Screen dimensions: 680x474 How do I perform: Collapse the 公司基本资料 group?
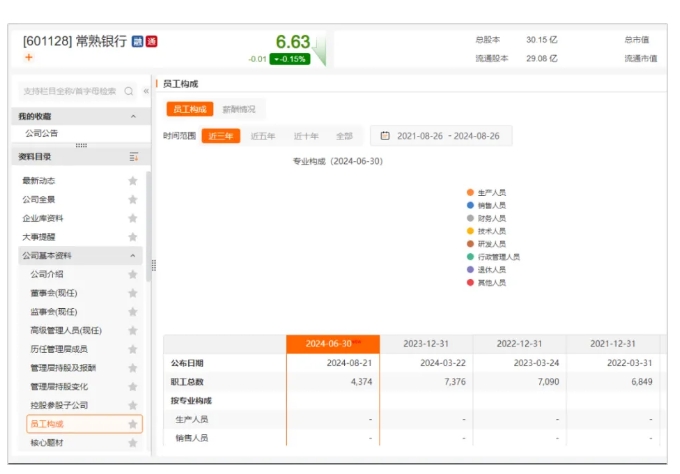[x=133, y=256]
